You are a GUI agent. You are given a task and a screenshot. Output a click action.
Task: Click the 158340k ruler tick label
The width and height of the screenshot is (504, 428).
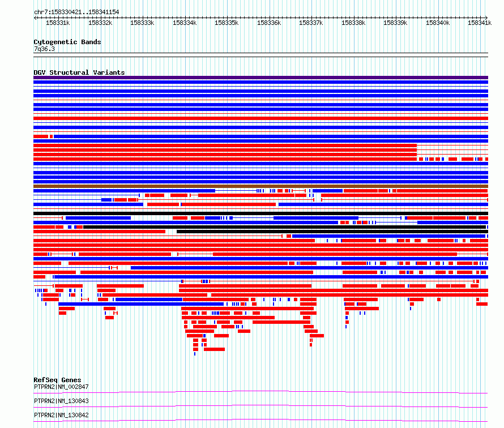438,23
